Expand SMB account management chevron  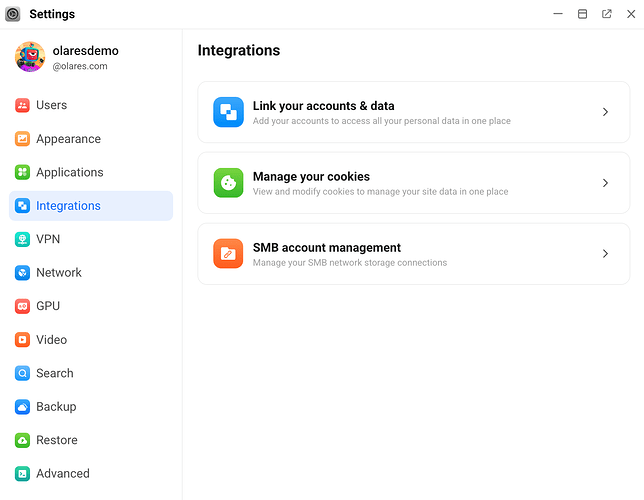pyautogui.click(x=605, y=254)
